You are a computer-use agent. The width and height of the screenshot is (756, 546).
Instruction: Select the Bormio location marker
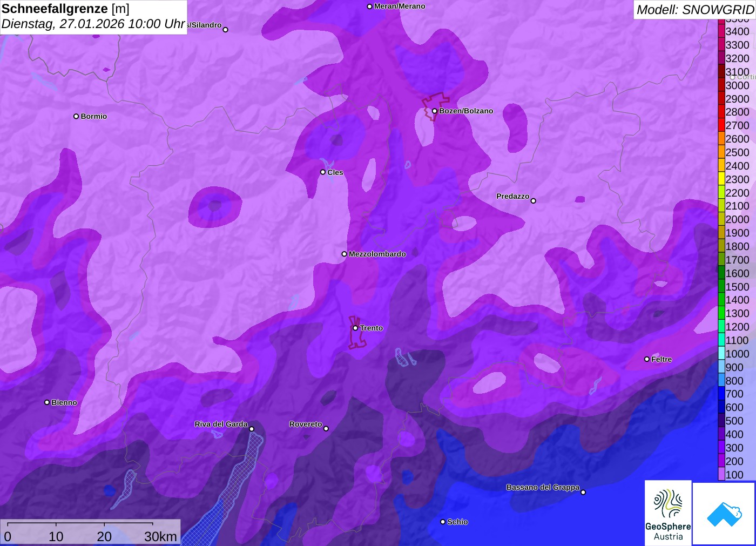pyautogui.click(x=76, y=116)
